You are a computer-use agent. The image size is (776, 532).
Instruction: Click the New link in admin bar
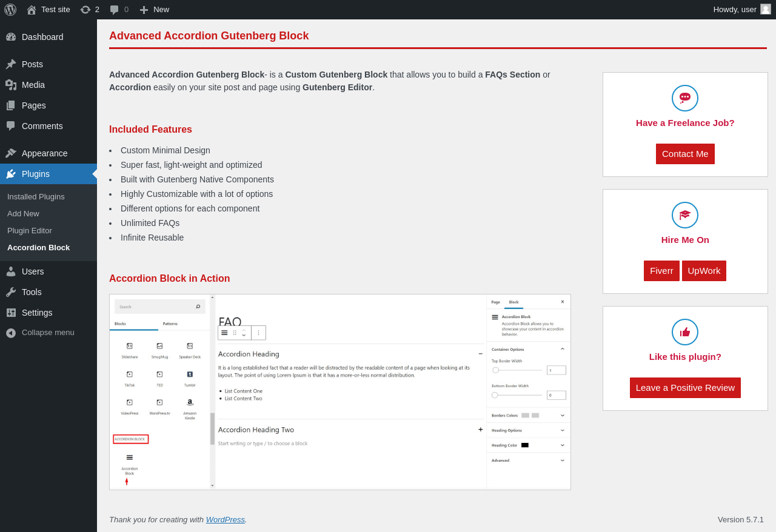[x=161, y=10]
